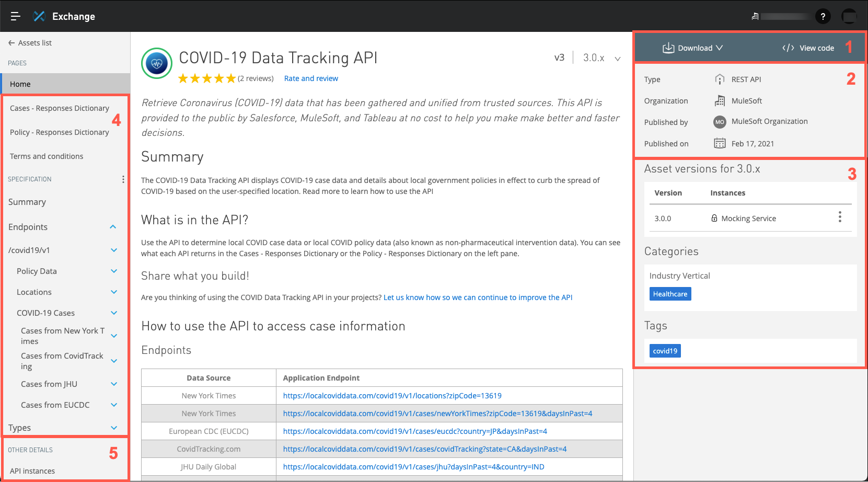Viewport: 868px width, 482px height.
Task: Click Rate and review link
Action: point(311,78)
